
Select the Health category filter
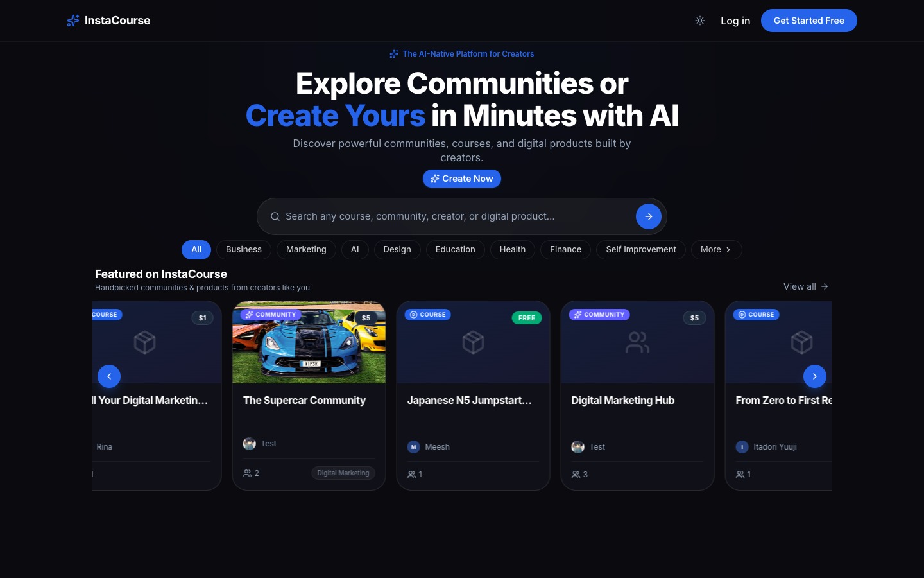(513, 249)
